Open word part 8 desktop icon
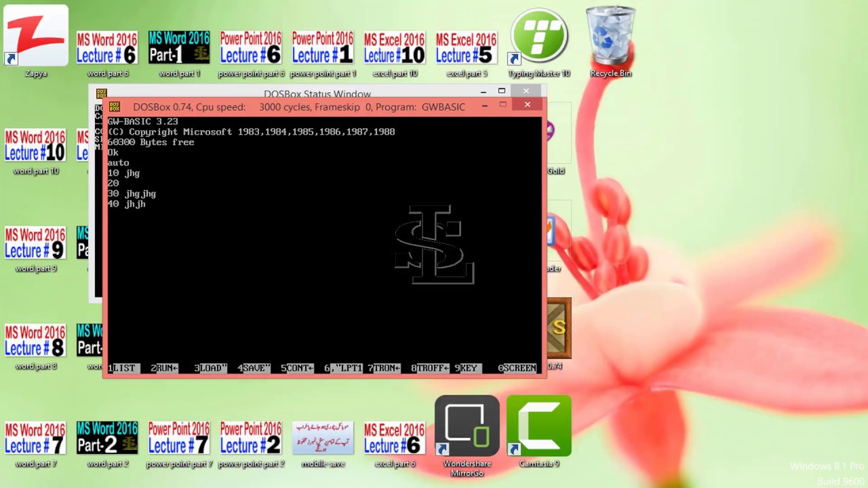The image size is (868, 488). (36, 346)
